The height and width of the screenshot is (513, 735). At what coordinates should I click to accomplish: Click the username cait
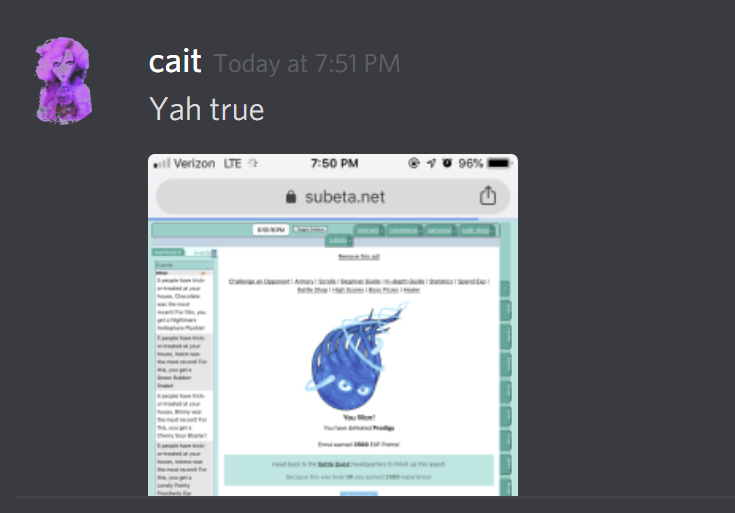point(175,61)
